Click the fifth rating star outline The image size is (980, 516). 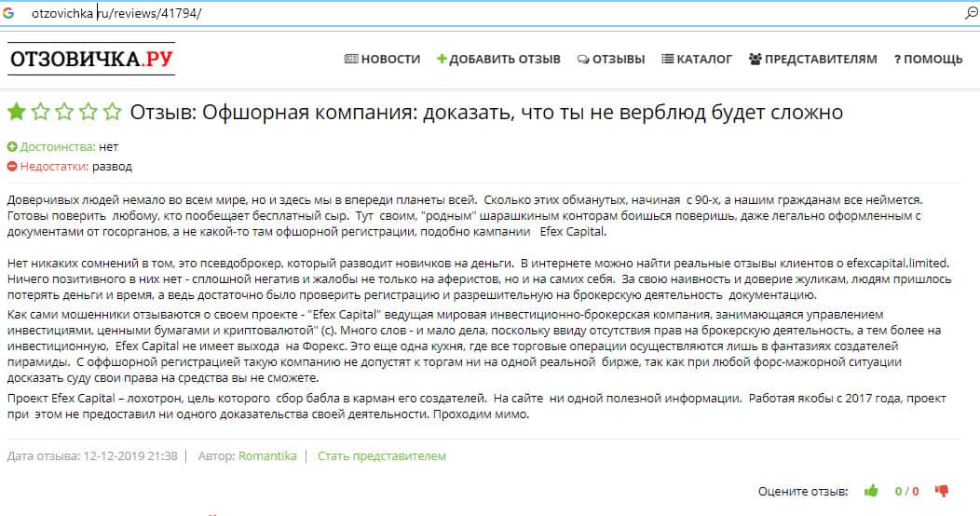click(x=112, y=112)
